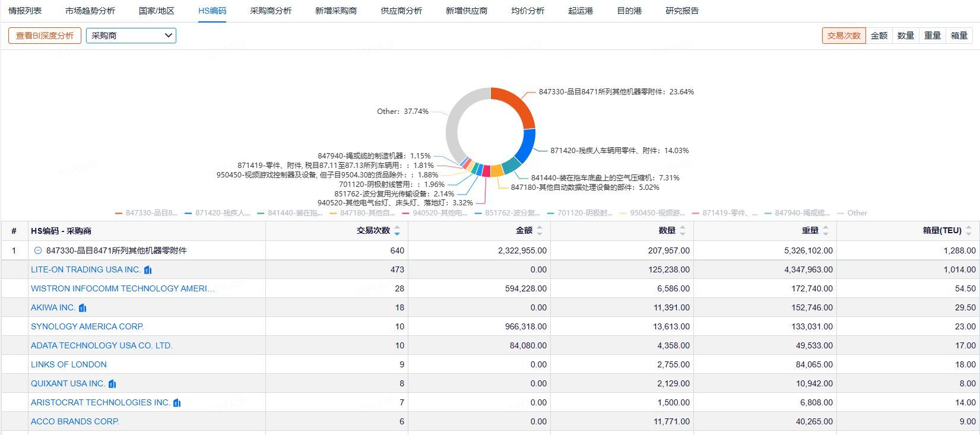Toggle 871420 legend swatch
The height and width of the screenshot is (435, 980).
188,213
